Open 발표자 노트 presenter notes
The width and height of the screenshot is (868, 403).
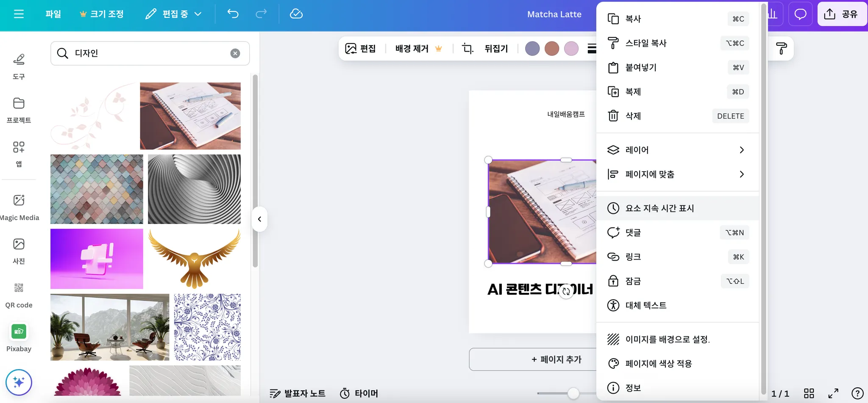click(298, 394)
